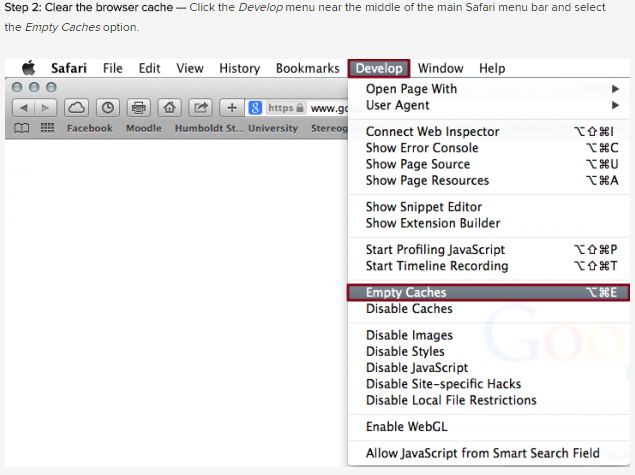The height and width of the screenshot is (475, 635).
Task: Open the Bookmarks menu
Action: click(x=307, y=68)
